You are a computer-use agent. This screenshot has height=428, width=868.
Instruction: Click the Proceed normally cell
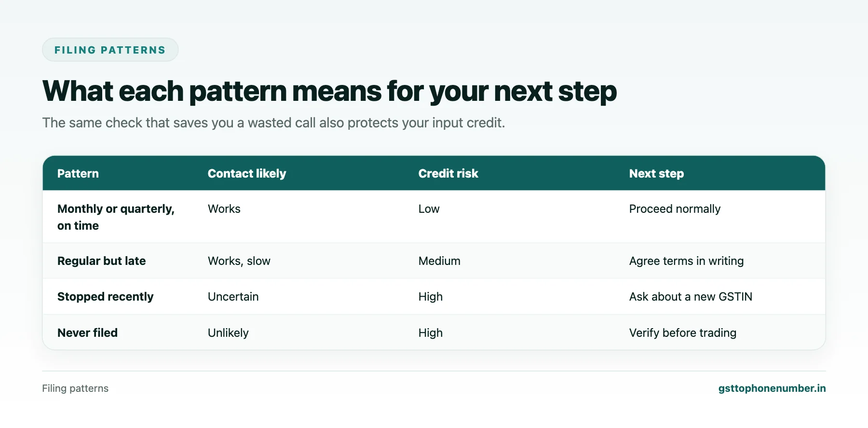(x=675, y=209)
